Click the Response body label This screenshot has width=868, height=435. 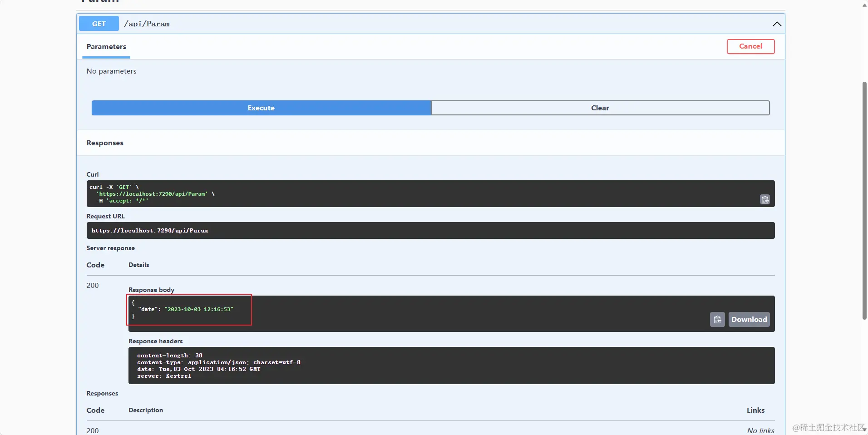151,290
